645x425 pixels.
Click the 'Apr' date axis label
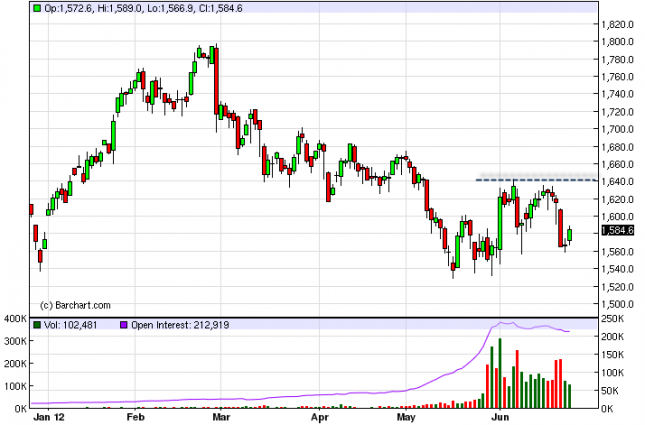tap(320, 417)
